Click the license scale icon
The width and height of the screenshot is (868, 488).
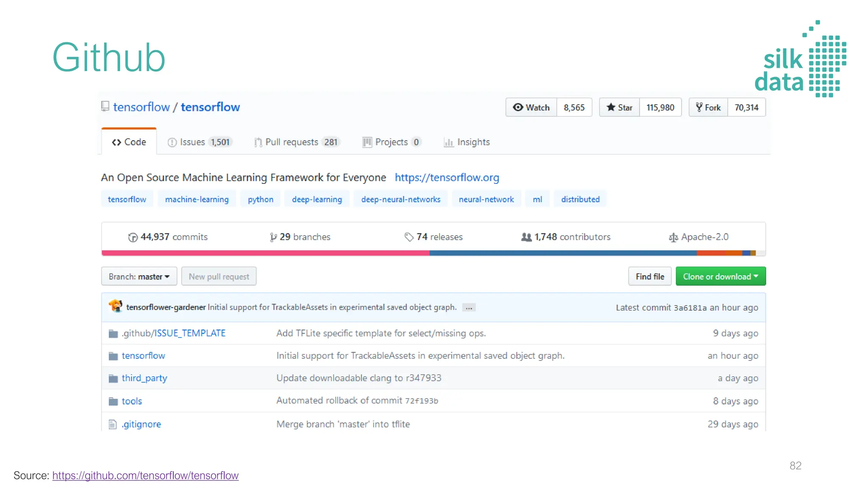tap(673, 238)
